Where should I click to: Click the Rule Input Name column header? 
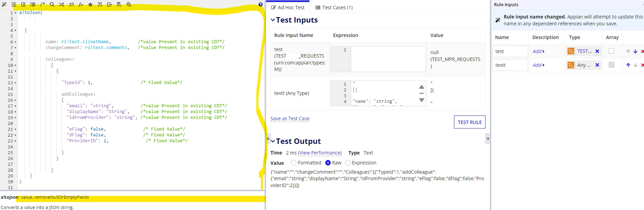[x=294, y=35]
